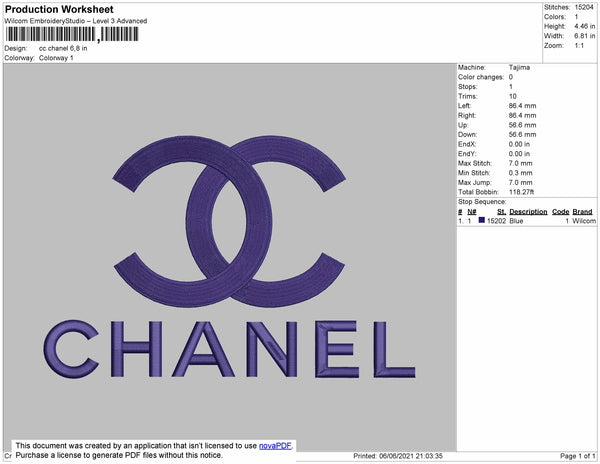
Task: Click the "Stop Sequence:" heading
Action: pyautogui.click(x=482, y=202)
